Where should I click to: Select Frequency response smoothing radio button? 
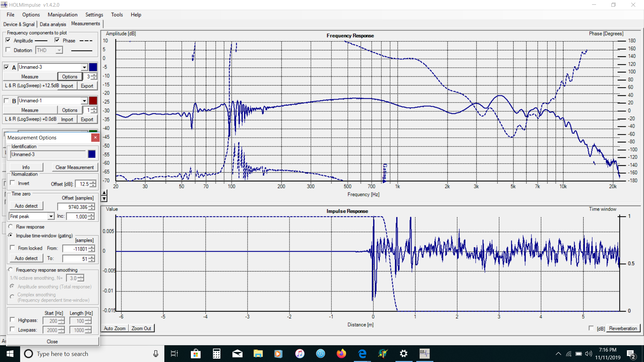[11, 270]
